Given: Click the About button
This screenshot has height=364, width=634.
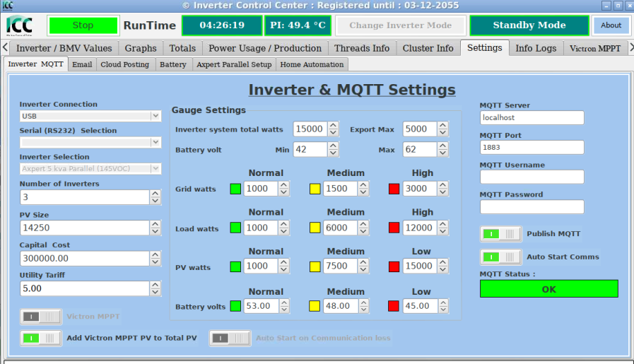Looking at the screenshot, I should (611, 25).
